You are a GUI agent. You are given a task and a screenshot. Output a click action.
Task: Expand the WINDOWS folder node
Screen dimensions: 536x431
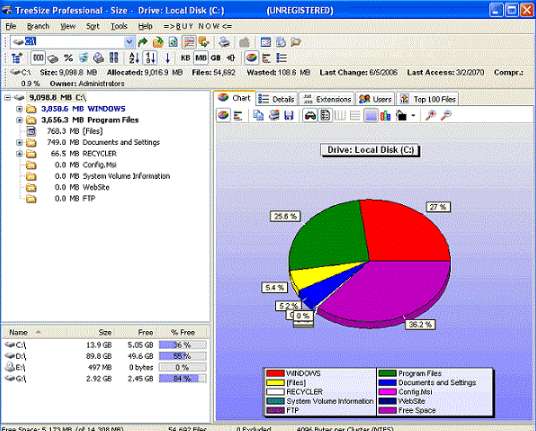coord(19,109)
